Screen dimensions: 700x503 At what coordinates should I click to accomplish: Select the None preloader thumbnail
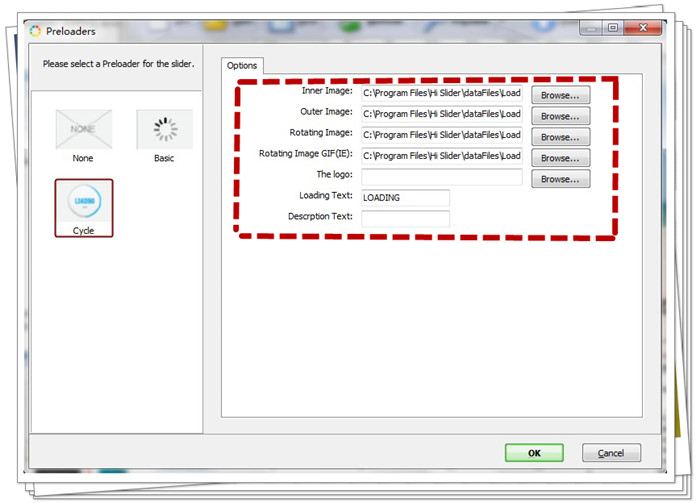84,130
